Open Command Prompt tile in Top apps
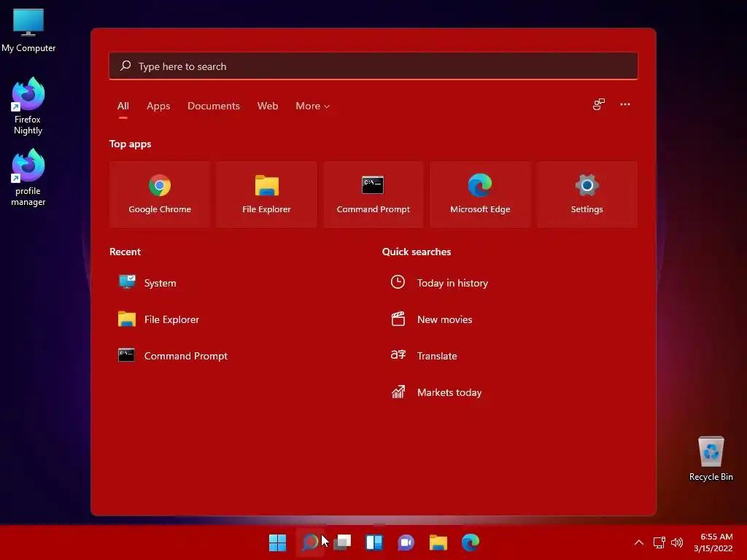 373,194
